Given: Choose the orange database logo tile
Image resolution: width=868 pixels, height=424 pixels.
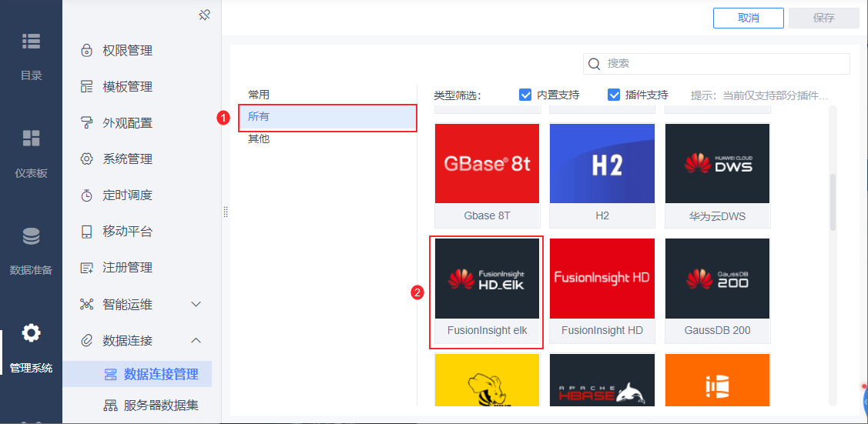Looking at the screenshot, I should [718, 380].
